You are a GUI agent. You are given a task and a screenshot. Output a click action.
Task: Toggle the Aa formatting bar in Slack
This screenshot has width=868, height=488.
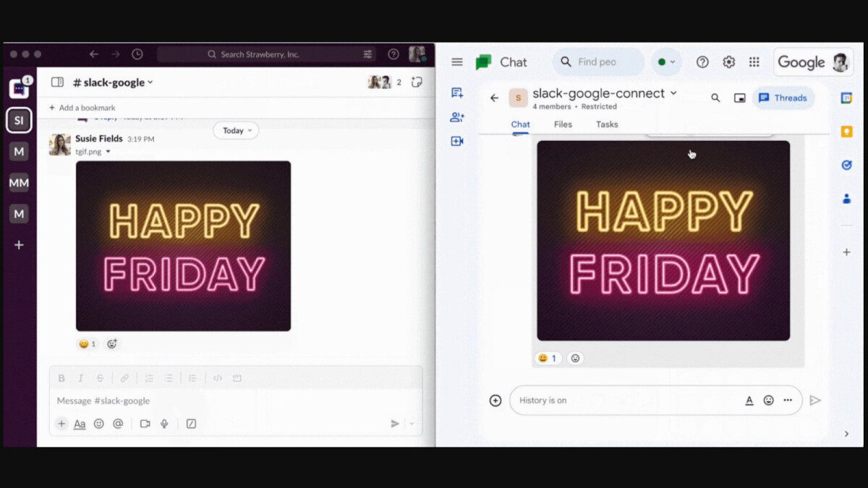point(80,424)
